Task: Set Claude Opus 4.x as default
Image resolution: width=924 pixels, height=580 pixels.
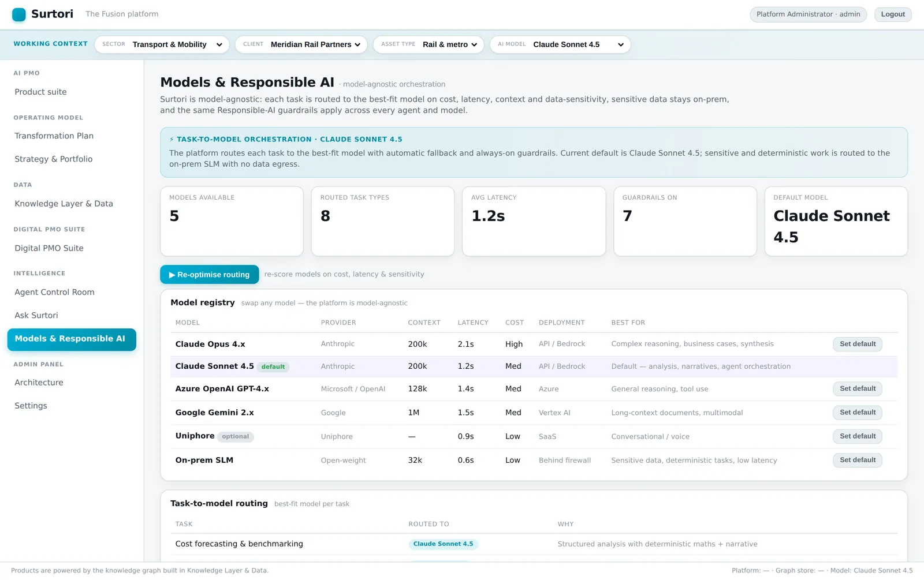Action: click(x=857, y=344)
